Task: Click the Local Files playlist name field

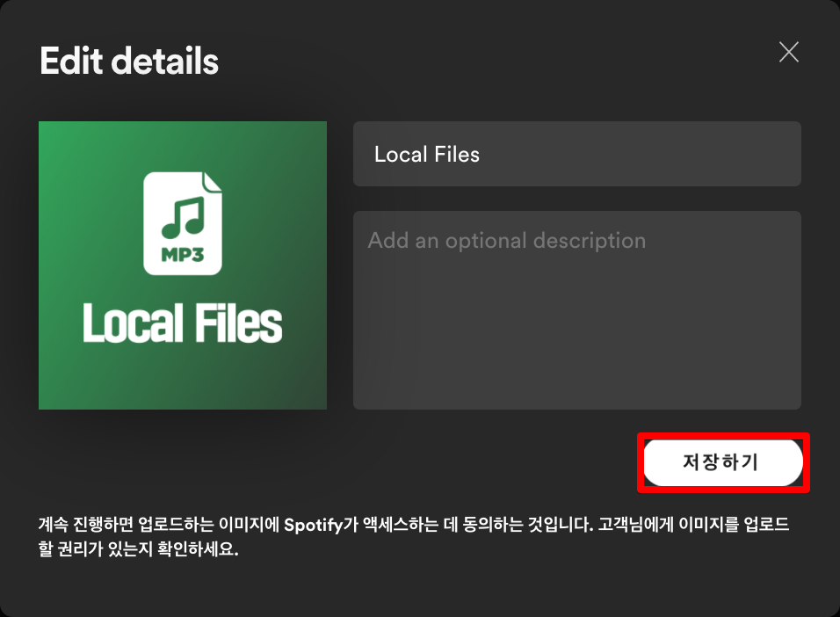Action: tap(577, 154)
